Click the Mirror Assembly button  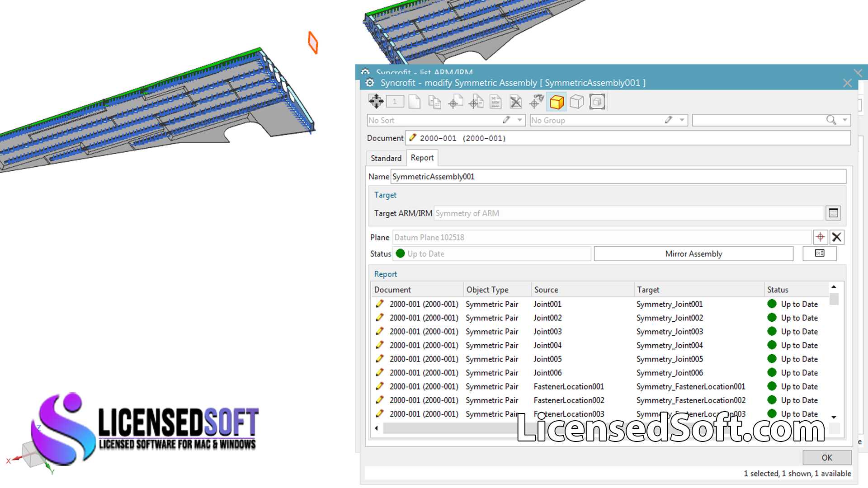point(693,253)
